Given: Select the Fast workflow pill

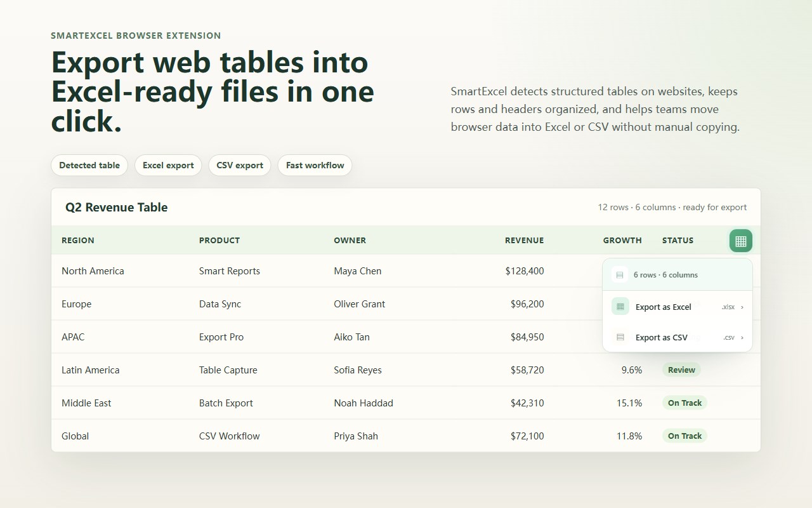Looking at the screenshot, I should [315, 165].
